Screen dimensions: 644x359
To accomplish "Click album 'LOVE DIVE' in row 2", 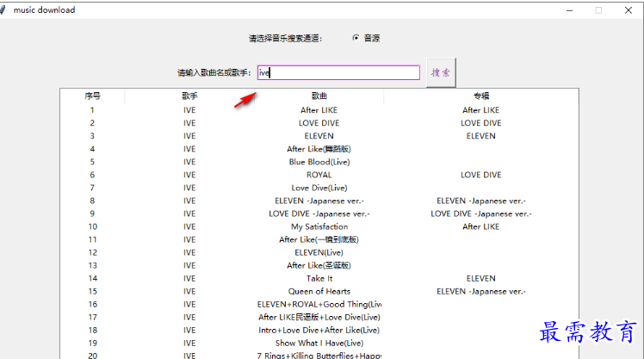I will coord(481,123).
